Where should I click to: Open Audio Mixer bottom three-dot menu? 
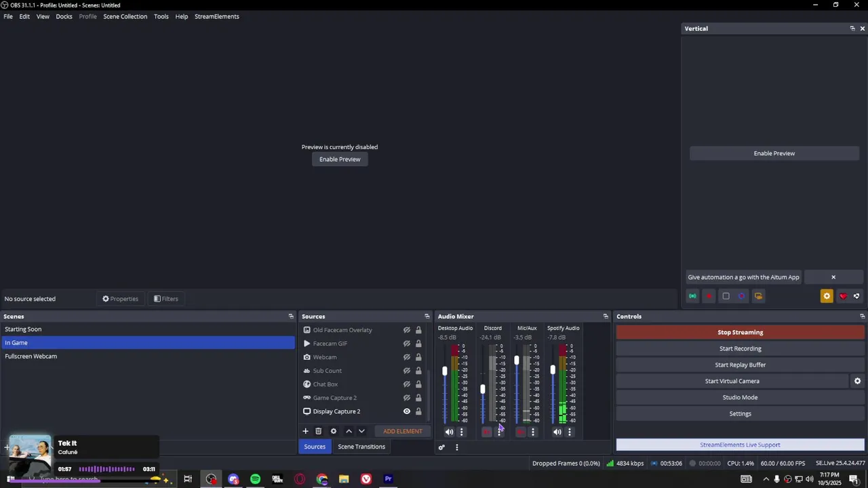coord(456,447)
